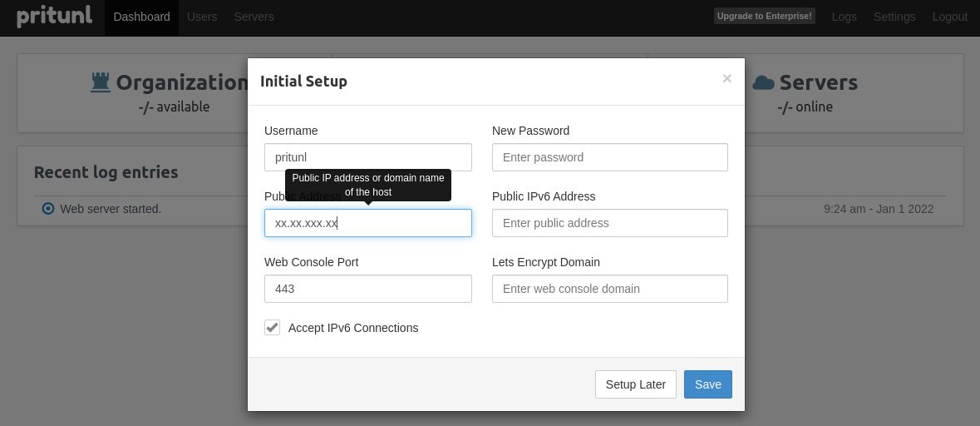Go to the Servers navigation tab
This screenshot has height=426, width=980.
click(254, 17)
